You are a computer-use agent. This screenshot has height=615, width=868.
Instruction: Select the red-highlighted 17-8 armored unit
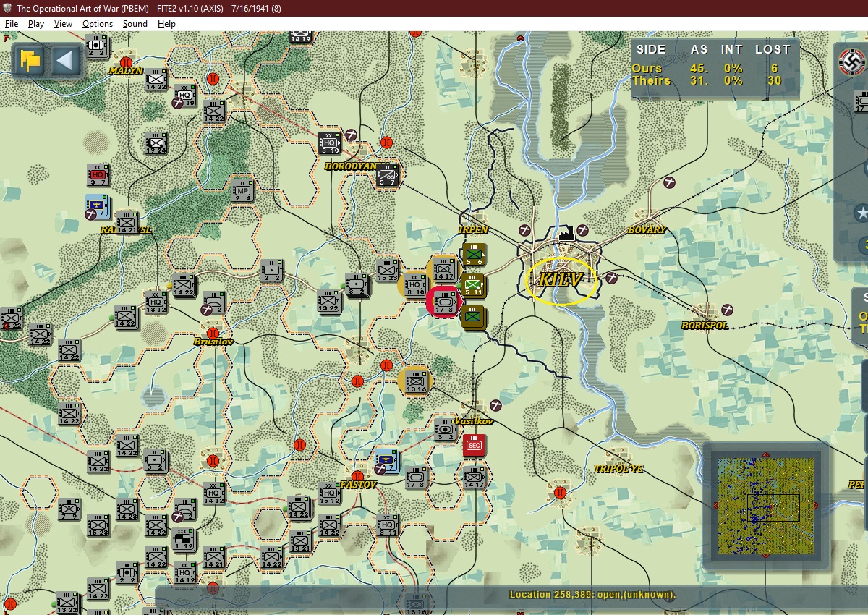[x=444, y=302]
